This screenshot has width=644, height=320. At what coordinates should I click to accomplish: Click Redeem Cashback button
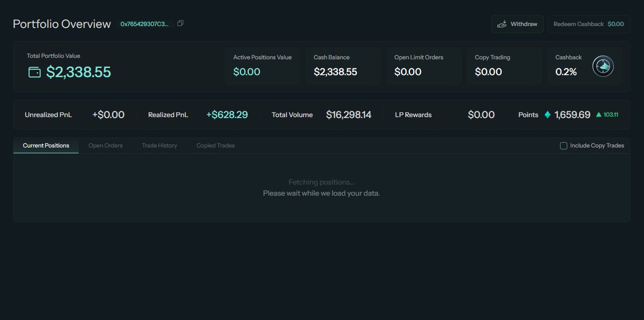pos(588,24)
